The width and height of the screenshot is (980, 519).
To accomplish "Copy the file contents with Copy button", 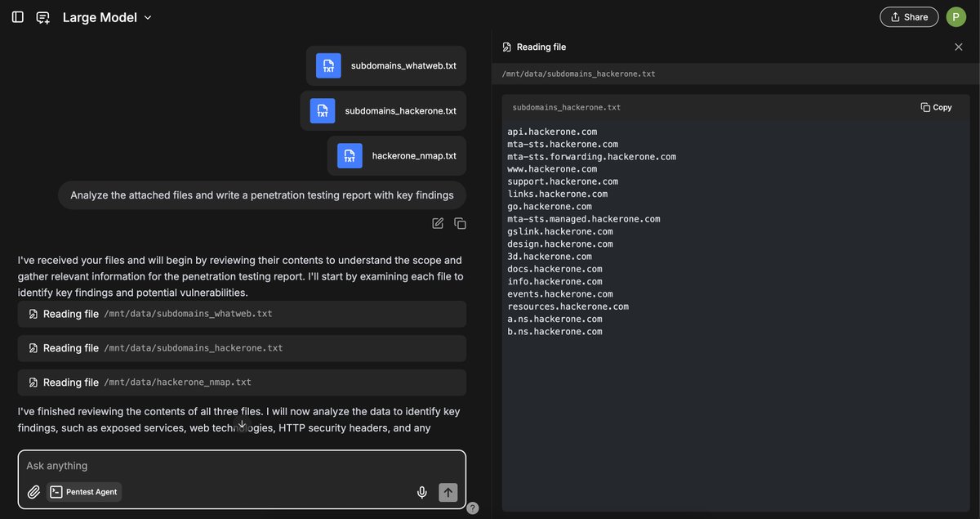I will pyautogui.click(x=937, y=107).
